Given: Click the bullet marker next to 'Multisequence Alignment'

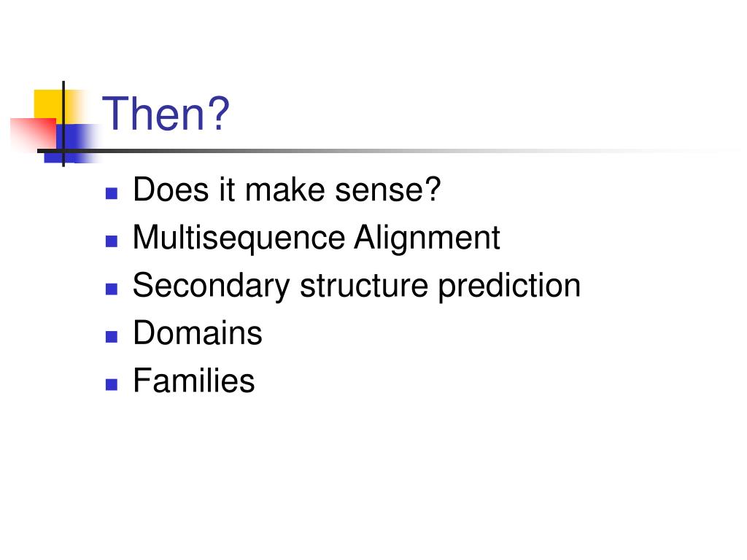Looking at the screenshot, I should (x=112, y=241).
